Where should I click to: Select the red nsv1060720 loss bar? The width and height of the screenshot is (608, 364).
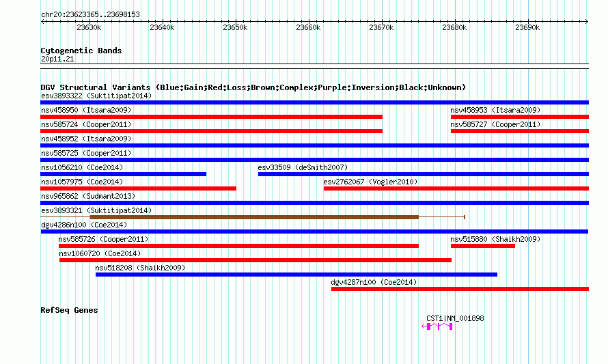[x=255, y=260]
